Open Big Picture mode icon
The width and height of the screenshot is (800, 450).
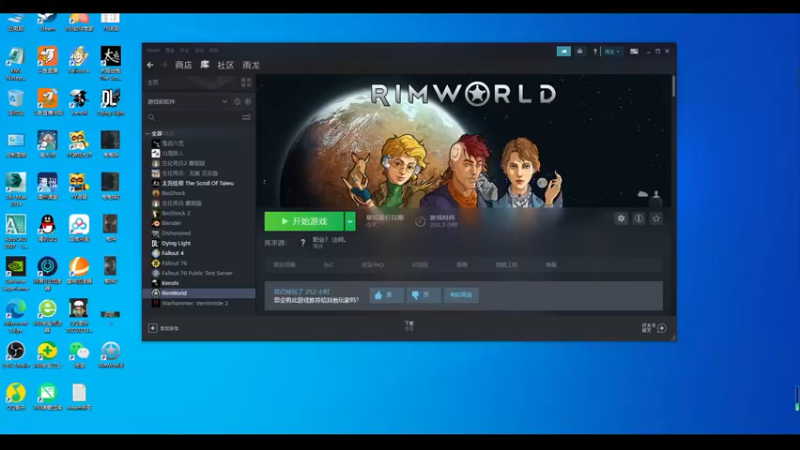tap(634, 52)
